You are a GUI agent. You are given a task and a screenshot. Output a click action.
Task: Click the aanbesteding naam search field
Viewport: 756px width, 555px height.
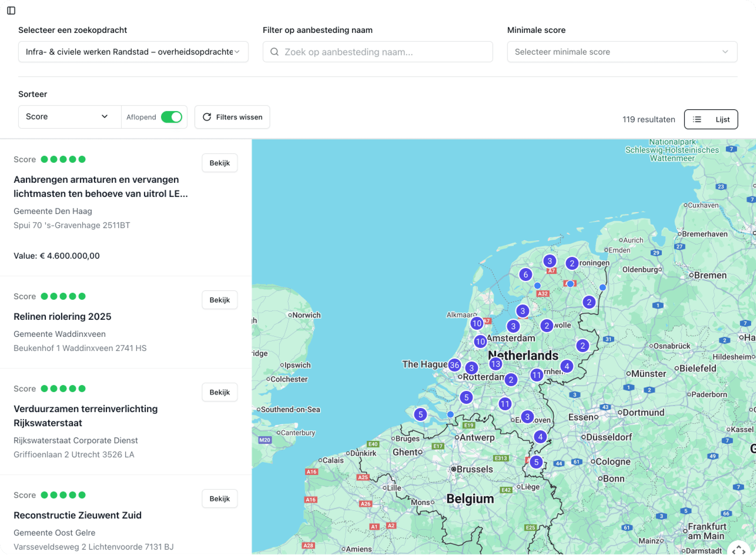click(x=377, y=52)
